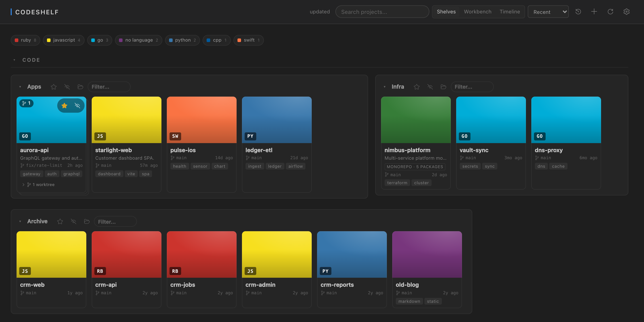
Task: Click branch count badge on aurora-api
Action: 26,103
